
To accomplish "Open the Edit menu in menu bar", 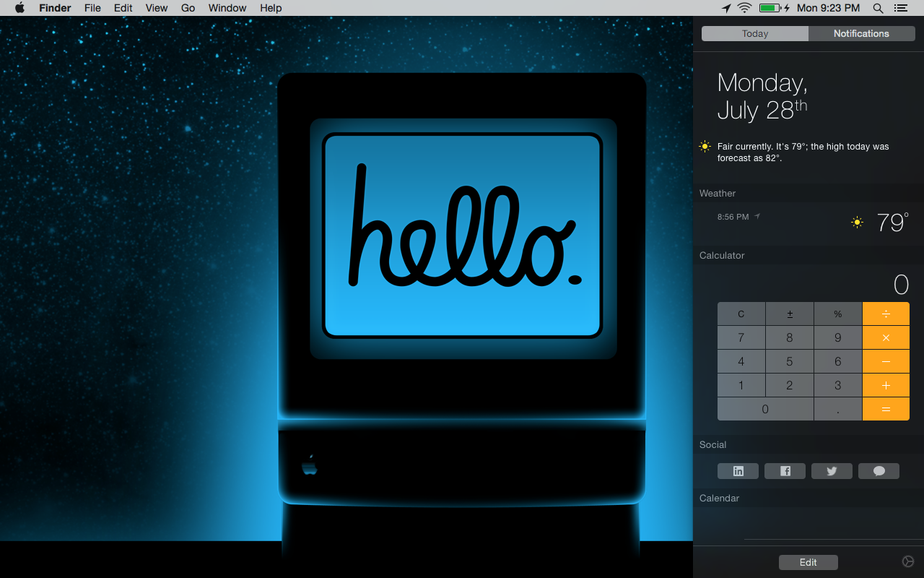I will tap(123, 8).
